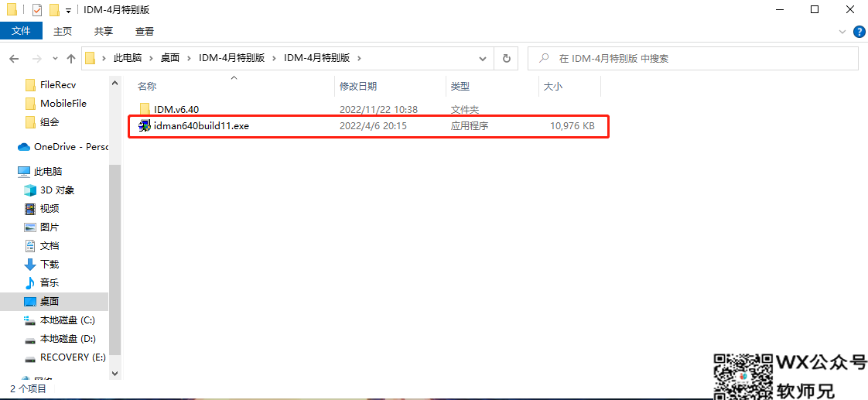This screenshot has width=868, height=400.
Task: Open 文档 library in navigation pane
Action: tap(50, 245)
